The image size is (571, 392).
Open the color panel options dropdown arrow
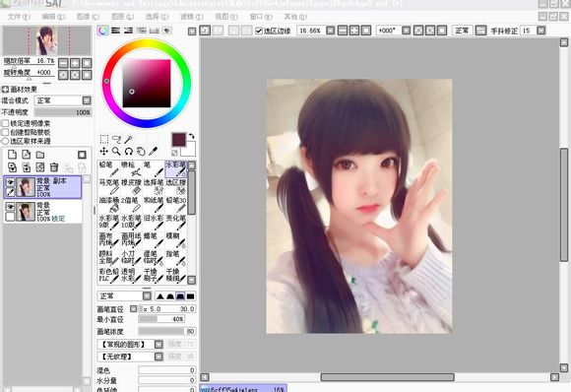(x=192, y=32)
